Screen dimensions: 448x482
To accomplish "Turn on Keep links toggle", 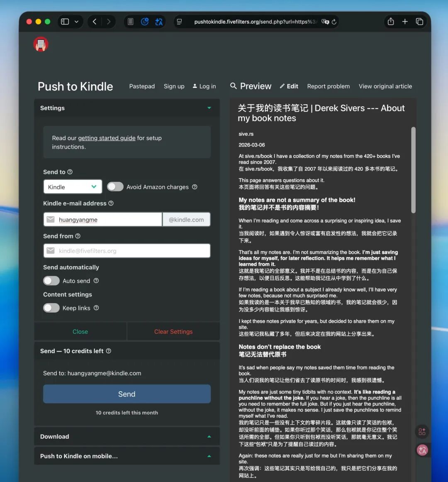I will 51,308.
